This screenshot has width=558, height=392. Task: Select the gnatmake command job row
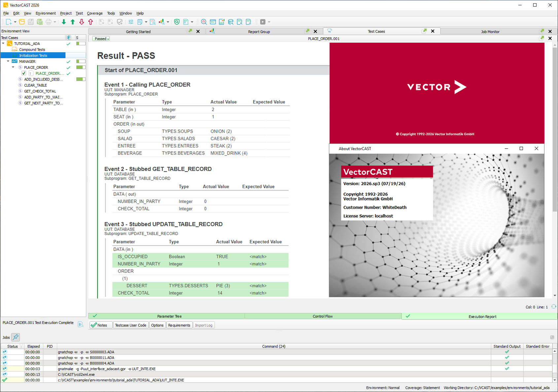[x=276, y=369]
